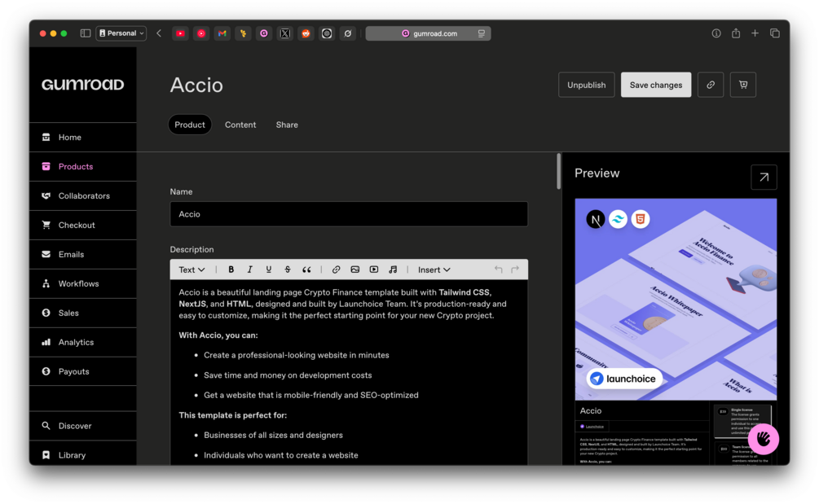The image size is (819, 504).
Task: Click "With Accio, you can:" text
Action: coord(218,335)
